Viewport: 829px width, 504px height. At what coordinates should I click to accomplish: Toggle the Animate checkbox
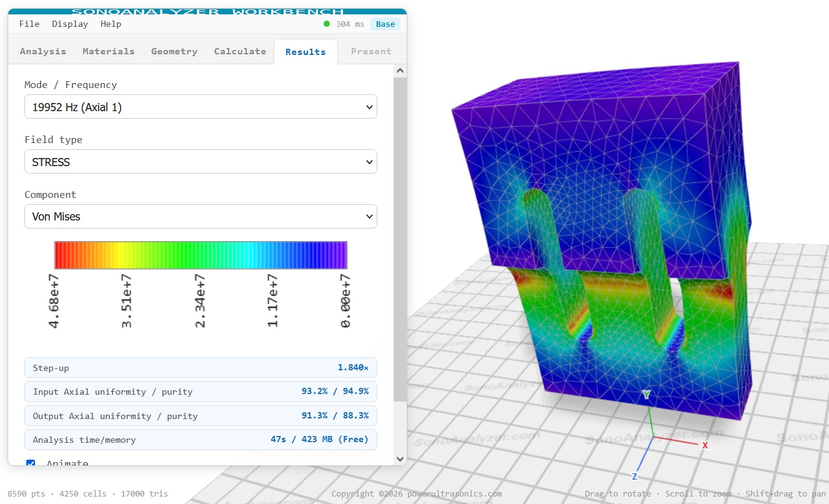(31, 463)
